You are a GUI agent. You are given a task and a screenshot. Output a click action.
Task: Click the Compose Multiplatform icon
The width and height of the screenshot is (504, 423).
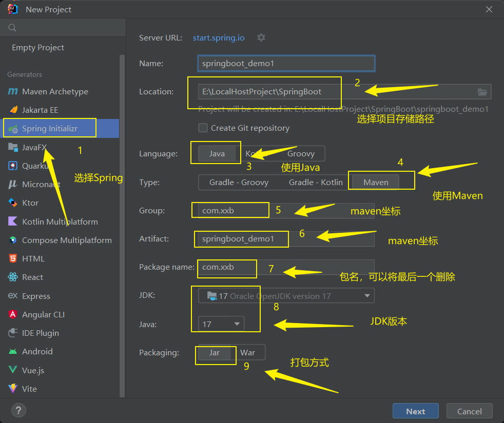click(x=13, y=240)
